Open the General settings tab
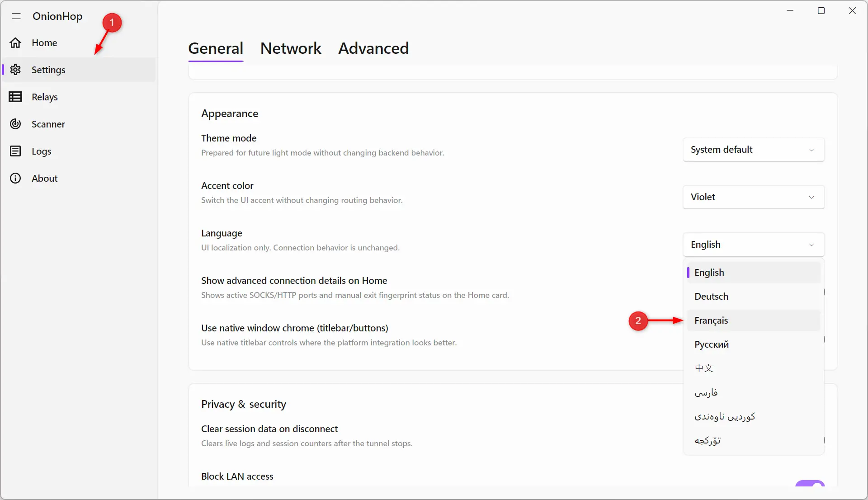The image size is (868, 500). pyautogui.click(x=216, y=48)
